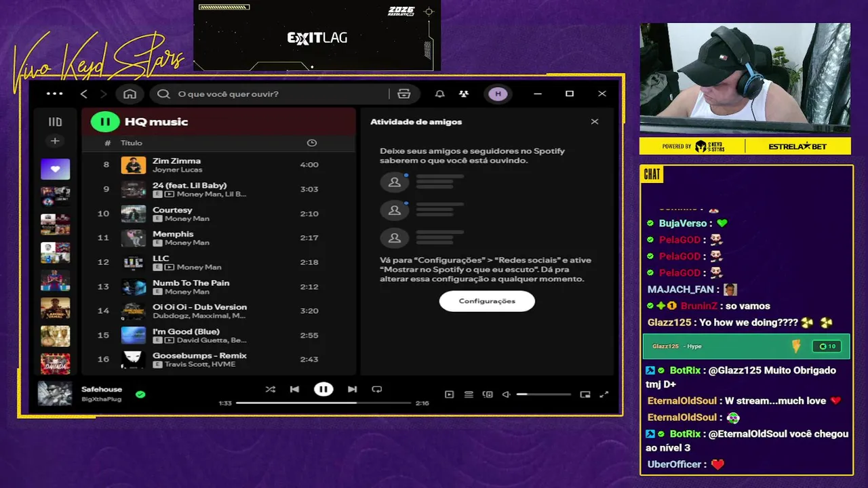This screenshot has height=488, width=868.
Task: Select the Memphis track row
Action: (218, 238)
